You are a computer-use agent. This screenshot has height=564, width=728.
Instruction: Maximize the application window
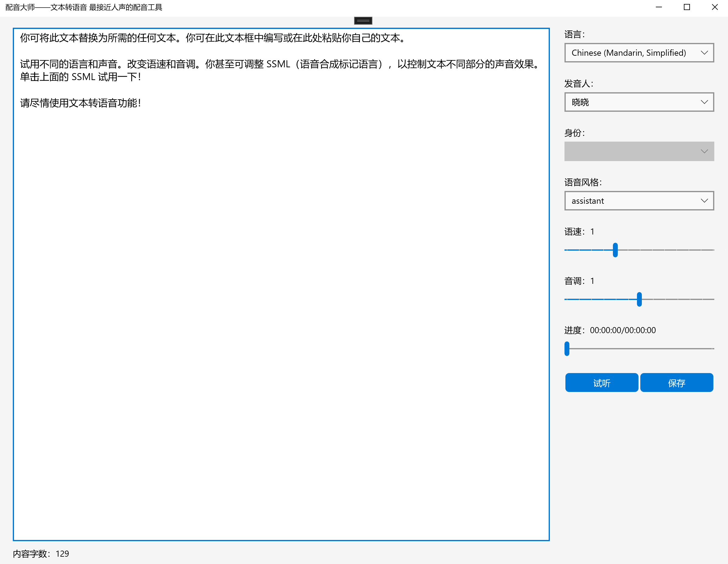pos(687,7)
